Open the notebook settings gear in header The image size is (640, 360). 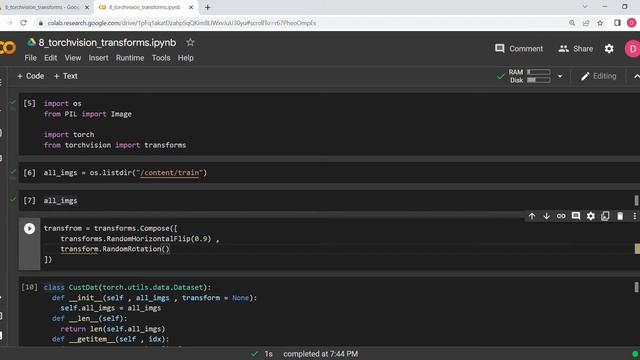tap(609, 49)
